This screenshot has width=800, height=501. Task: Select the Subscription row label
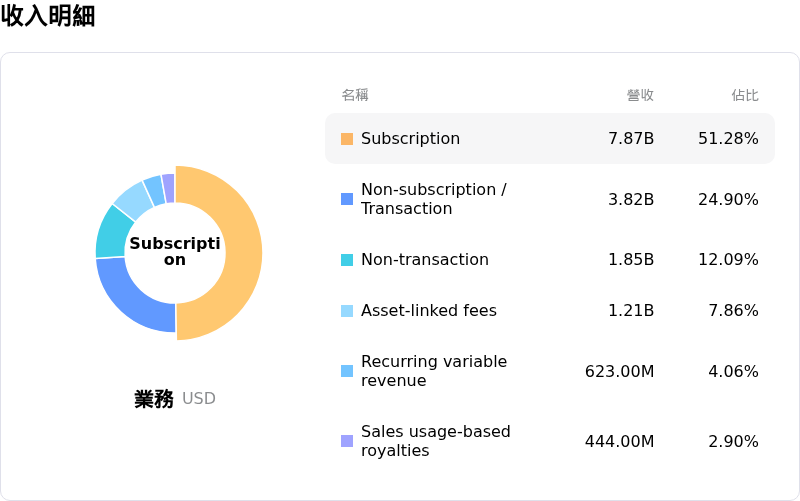tap(410, 139)
